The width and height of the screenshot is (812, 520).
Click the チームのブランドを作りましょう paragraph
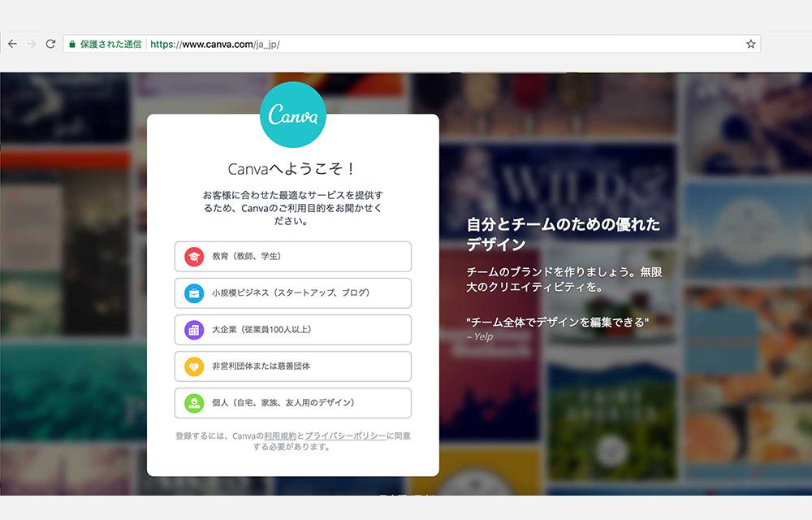click(564, 279)
